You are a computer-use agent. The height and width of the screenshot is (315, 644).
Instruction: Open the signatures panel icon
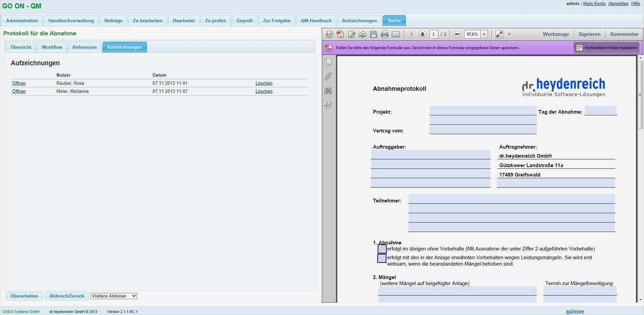tap(329, 106)
